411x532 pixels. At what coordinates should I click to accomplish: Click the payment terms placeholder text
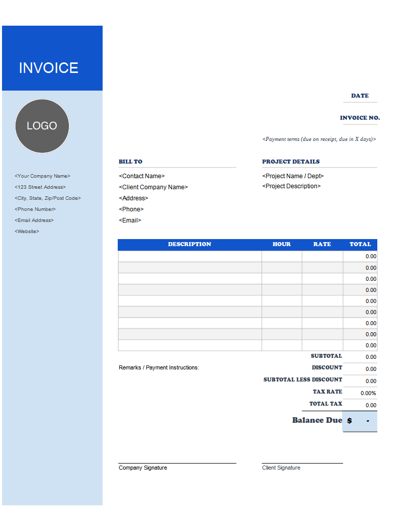(x=319, y=139)
